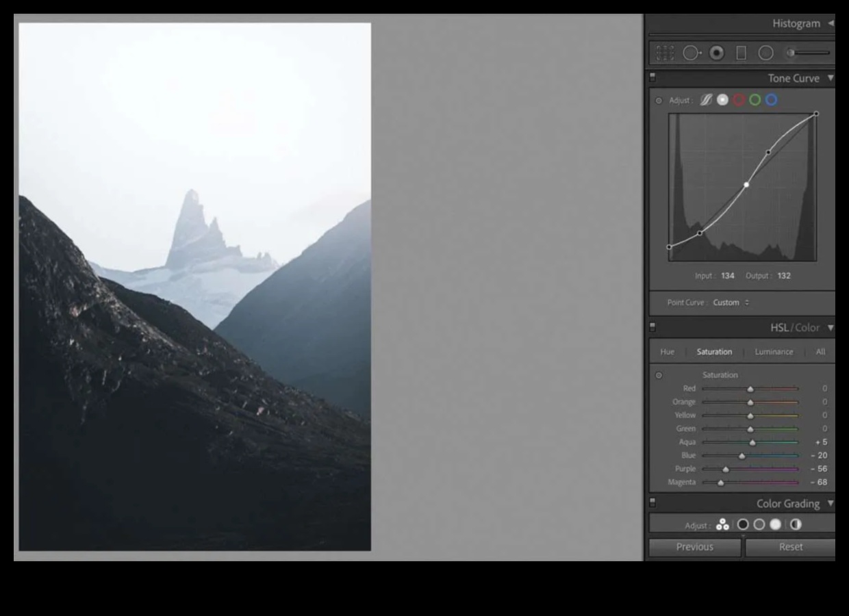Click the Tone Curve targeted adjustment tool

pos(659,101)
